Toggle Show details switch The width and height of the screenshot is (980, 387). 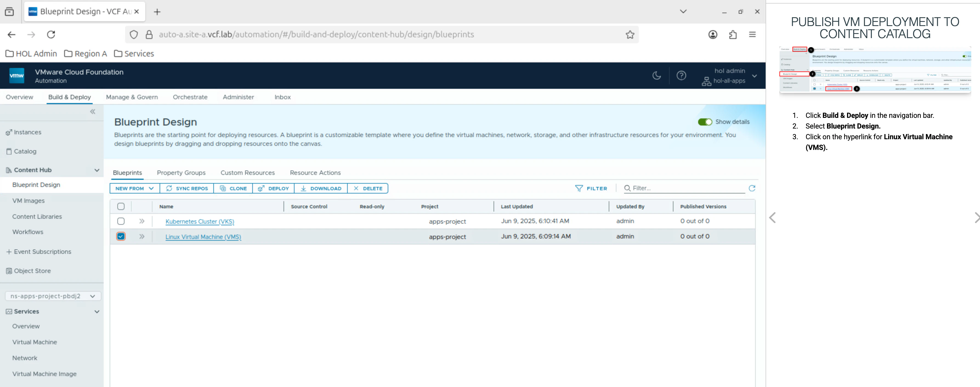click(x=705, y=122)
